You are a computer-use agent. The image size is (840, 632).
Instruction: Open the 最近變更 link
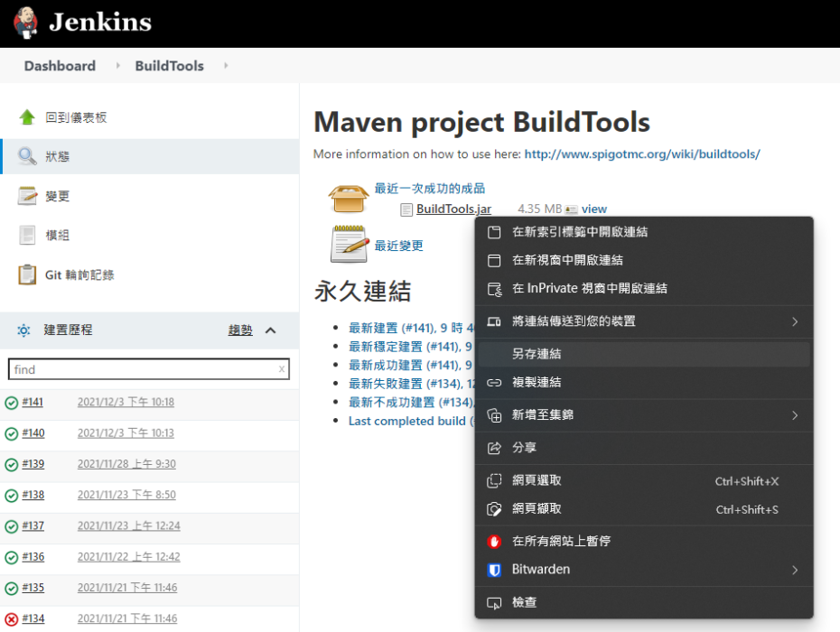pyautogui.click(x=398, y=246)
